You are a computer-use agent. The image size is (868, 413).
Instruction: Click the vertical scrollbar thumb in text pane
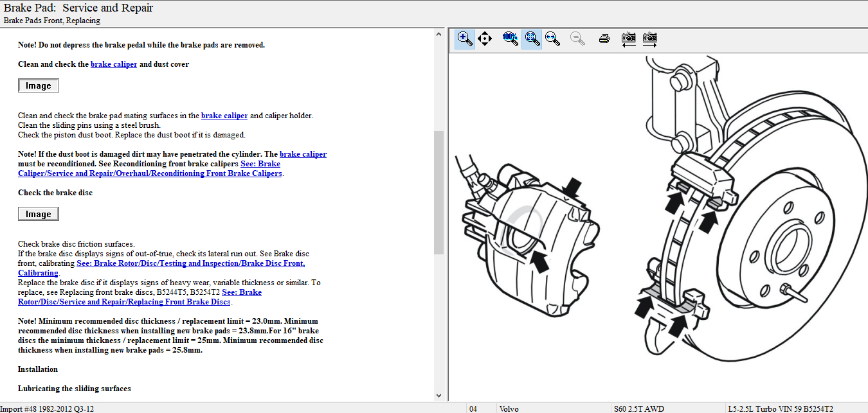click(439, 192)
